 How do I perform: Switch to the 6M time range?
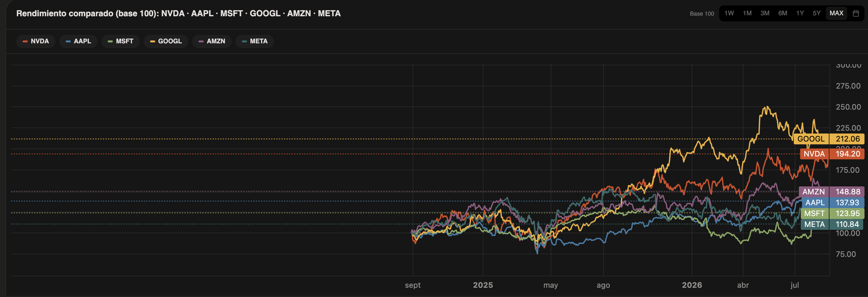pos(783,13)
